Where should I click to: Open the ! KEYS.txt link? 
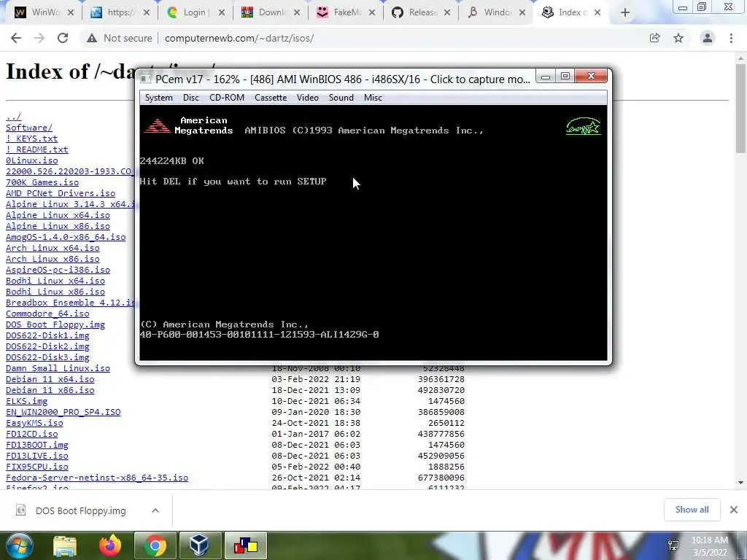tap(31, 139)
